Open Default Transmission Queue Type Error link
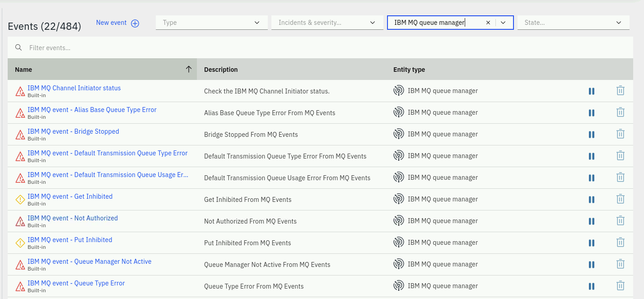 (107, 153)
